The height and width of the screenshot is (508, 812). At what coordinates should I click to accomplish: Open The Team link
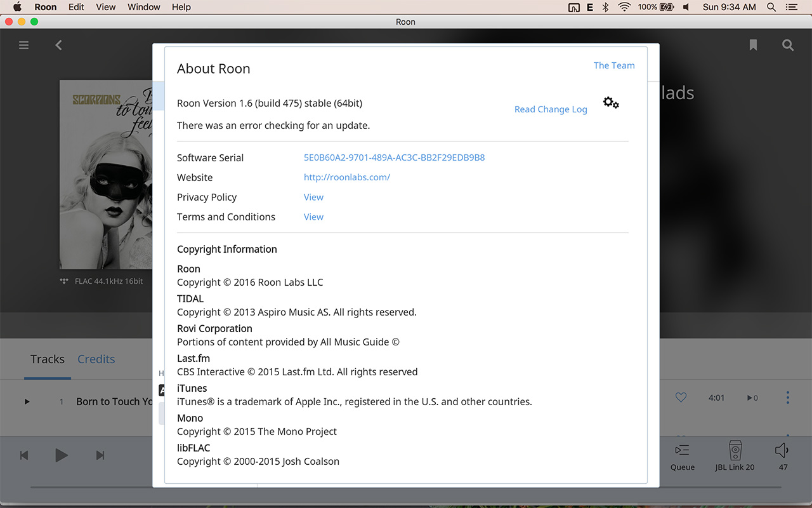(x=614, y=65)
